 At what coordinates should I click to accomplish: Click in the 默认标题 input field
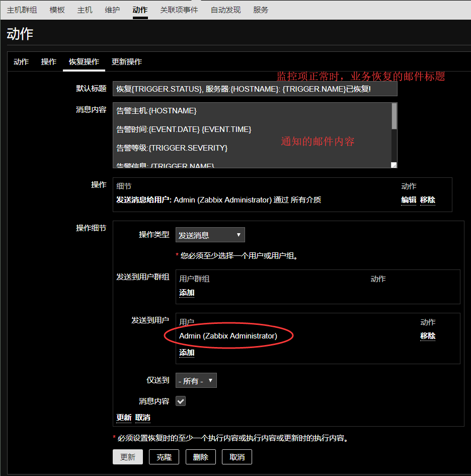click(x=255, y=89)
